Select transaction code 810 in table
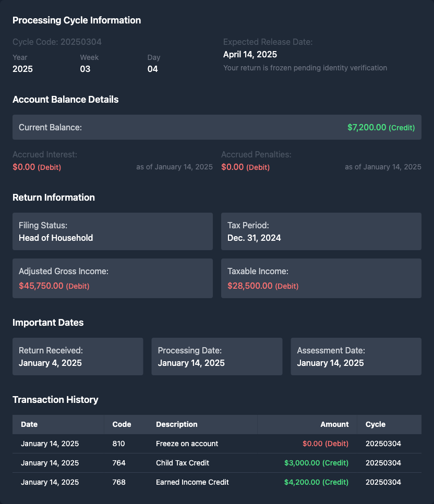 (118, 444)
